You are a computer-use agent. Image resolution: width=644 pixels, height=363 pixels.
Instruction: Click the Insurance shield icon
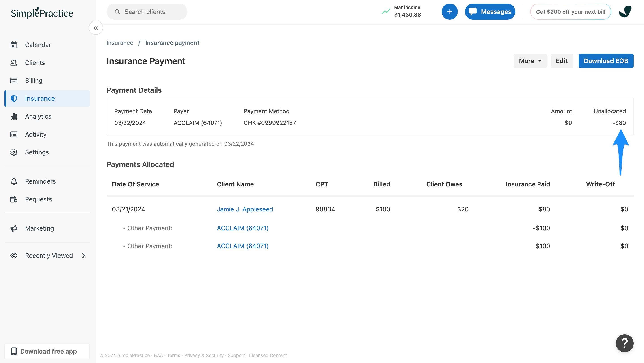(14, 98)
